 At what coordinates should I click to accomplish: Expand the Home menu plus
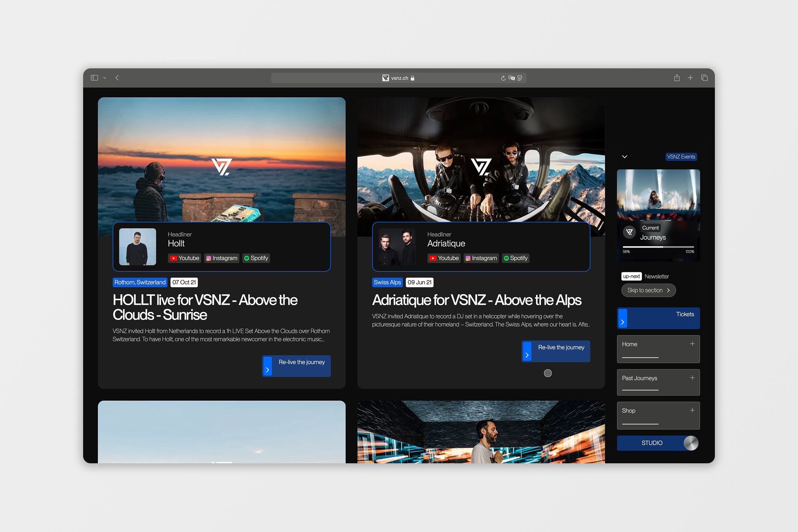pos(692,344)
